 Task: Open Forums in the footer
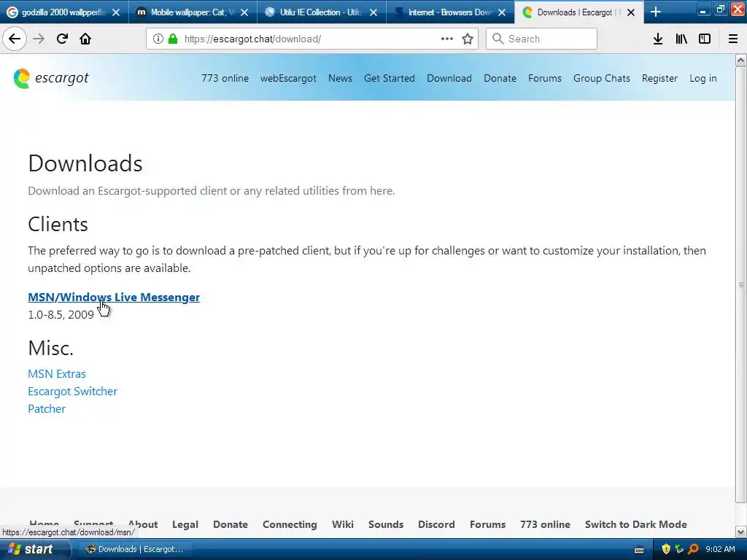(487, 524)
